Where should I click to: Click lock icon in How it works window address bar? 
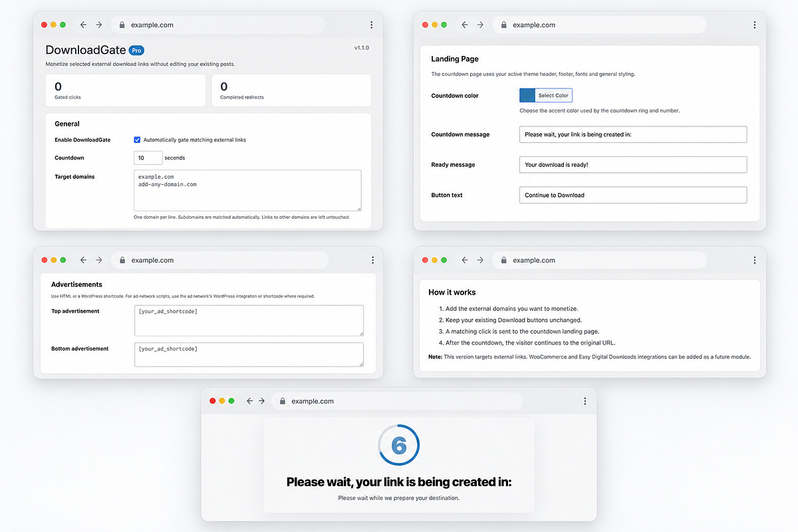coord(503,260)
